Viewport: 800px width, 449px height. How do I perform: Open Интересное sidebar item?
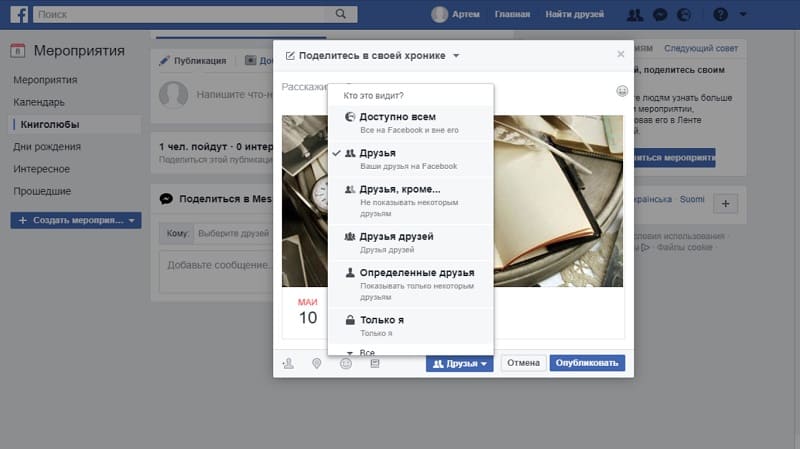pos(41,169)
